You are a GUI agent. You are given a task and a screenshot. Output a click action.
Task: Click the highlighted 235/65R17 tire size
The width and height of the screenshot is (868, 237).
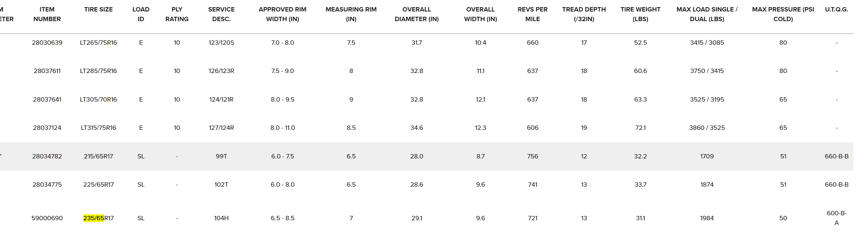99,218
